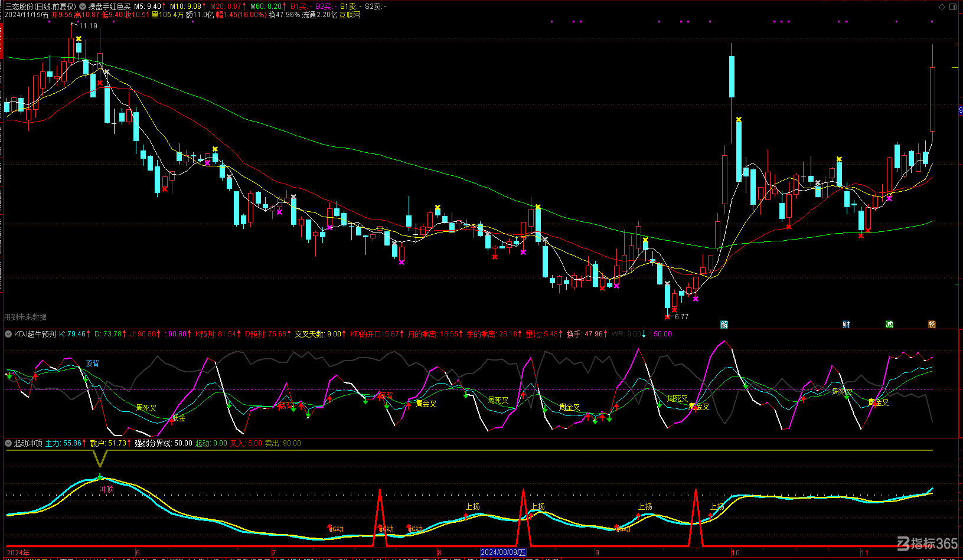Expand the KDJ超牛预判 indicator settings circle

[8, 334]
